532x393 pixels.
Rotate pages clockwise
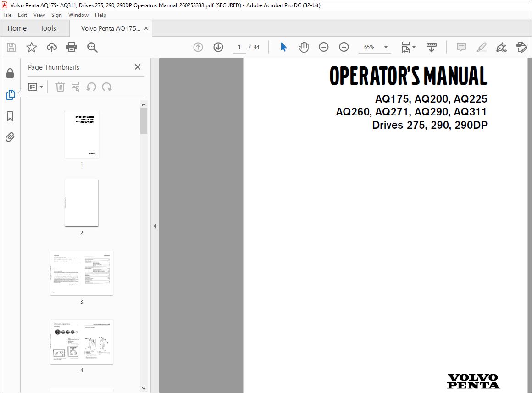coord(106,87)
